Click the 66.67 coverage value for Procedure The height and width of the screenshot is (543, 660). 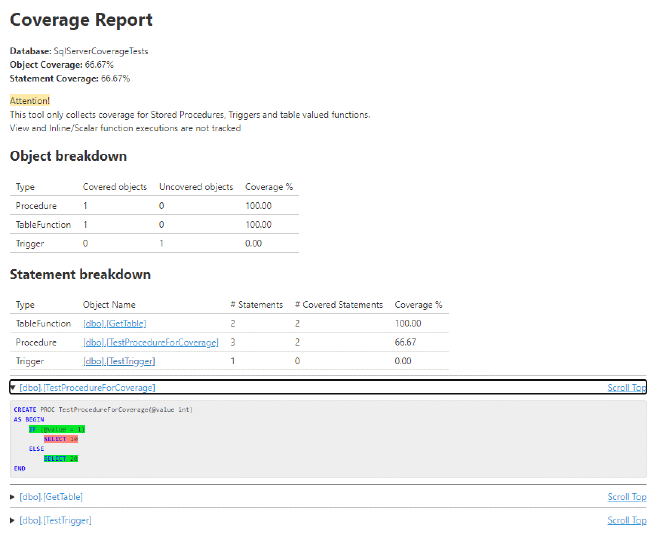pyautogui.click(x=405, y=342)
